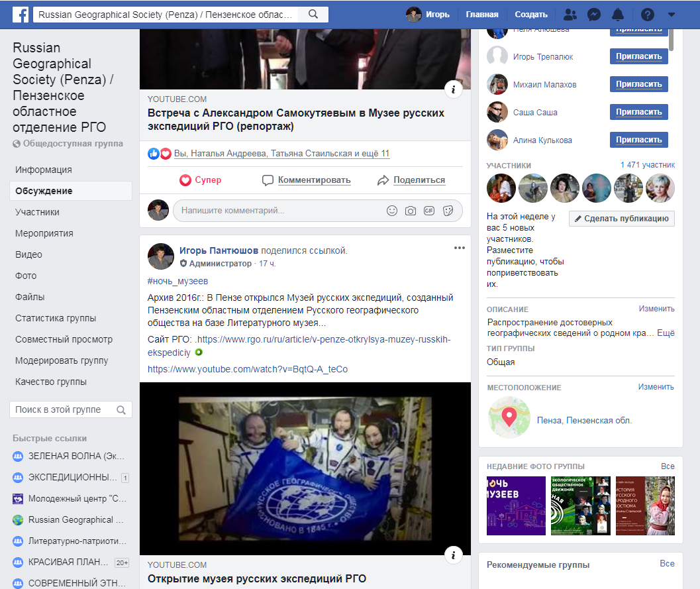Invite Михаил Малахов
This screenshot has width=700, height=589.
click(639, 84)
